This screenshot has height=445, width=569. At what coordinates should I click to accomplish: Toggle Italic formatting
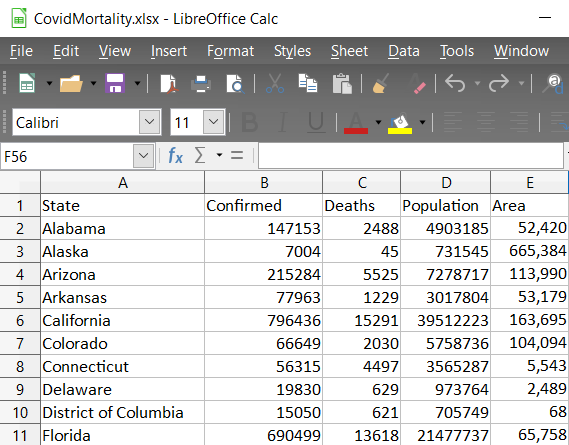tap(283, 122)
